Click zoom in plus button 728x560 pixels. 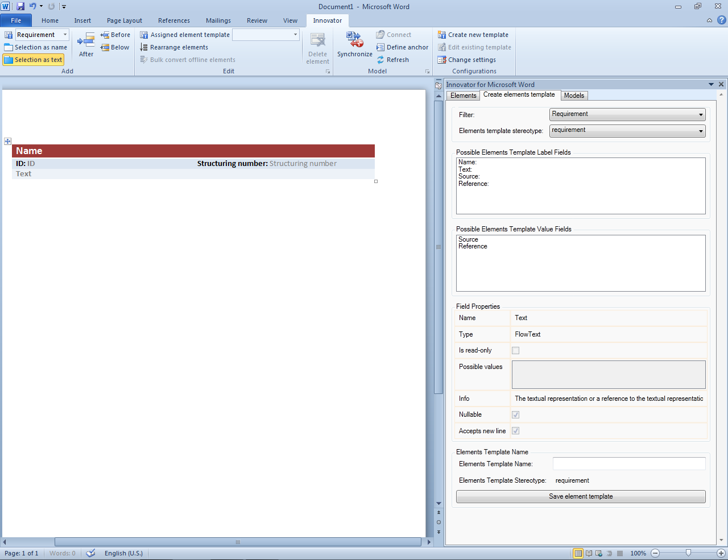[x=721, y=553]
